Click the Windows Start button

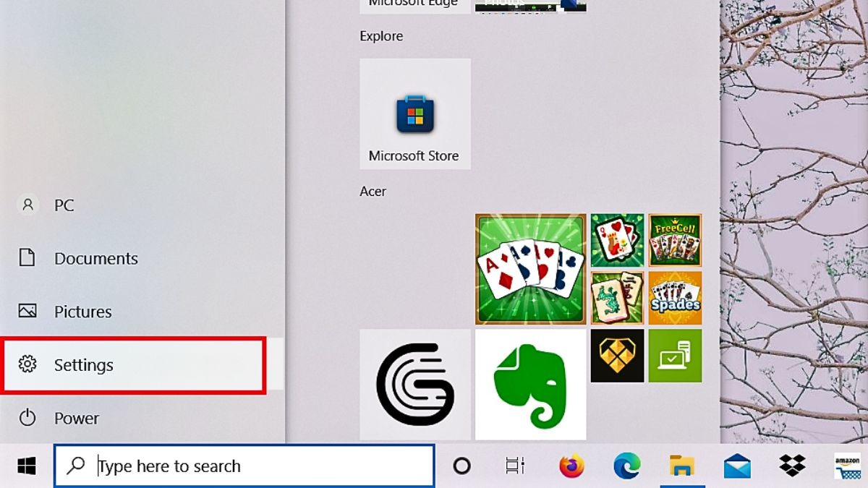(x=27, y=466)
